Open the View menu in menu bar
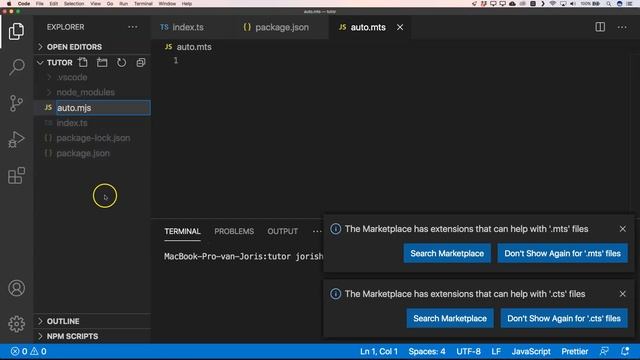 tap(96, 4)
